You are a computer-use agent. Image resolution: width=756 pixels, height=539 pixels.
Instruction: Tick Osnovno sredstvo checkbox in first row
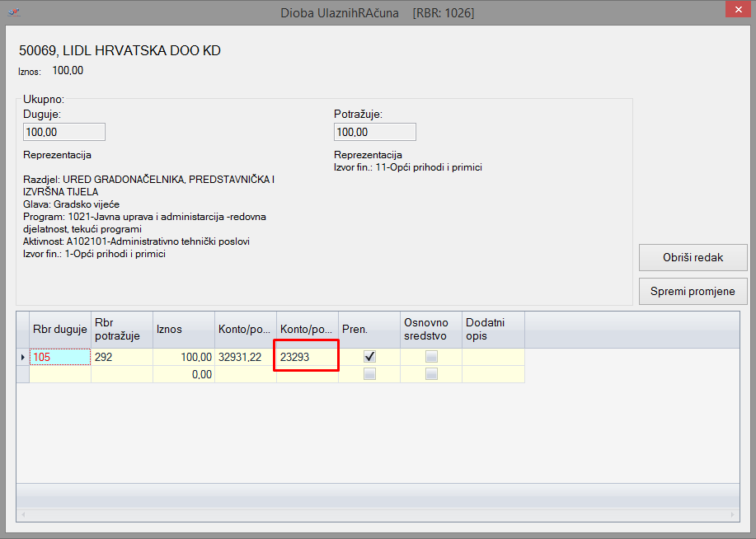pyautogui.click(x=431, y=357)
